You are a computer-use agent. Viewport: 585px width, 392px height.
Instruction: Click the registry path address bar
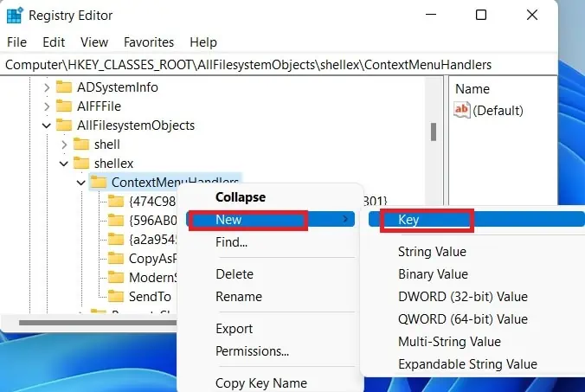coord(279,65)
